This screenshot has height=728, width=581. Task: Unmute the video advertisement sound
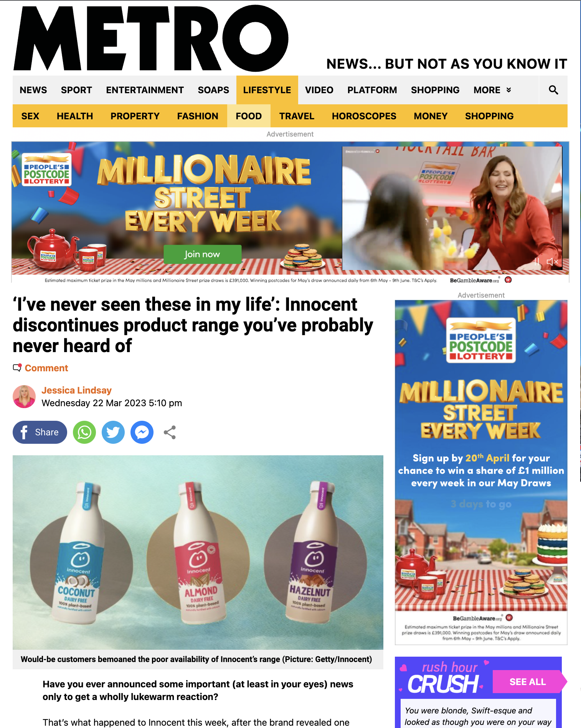pyautogui.click(x=552, y=262)
